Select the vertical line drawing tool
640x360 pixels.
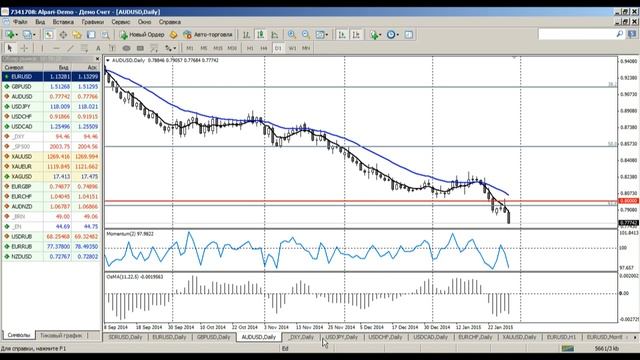42,48
